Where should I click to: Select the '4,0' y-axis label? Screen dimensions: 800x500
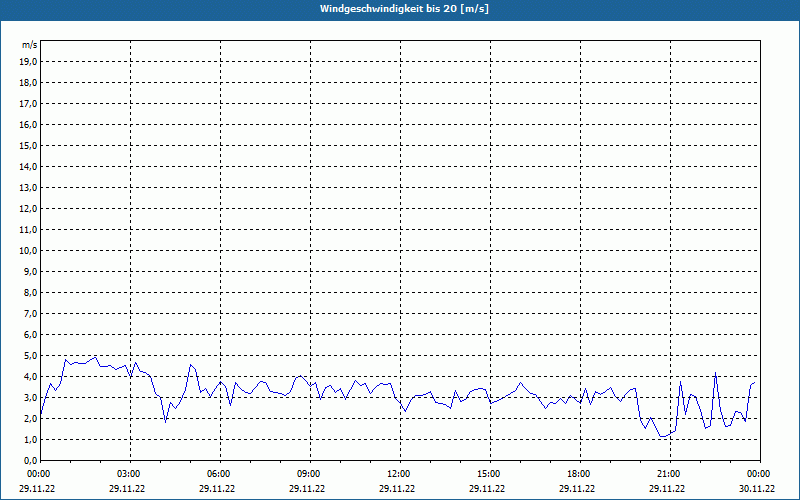pos(30,377)
